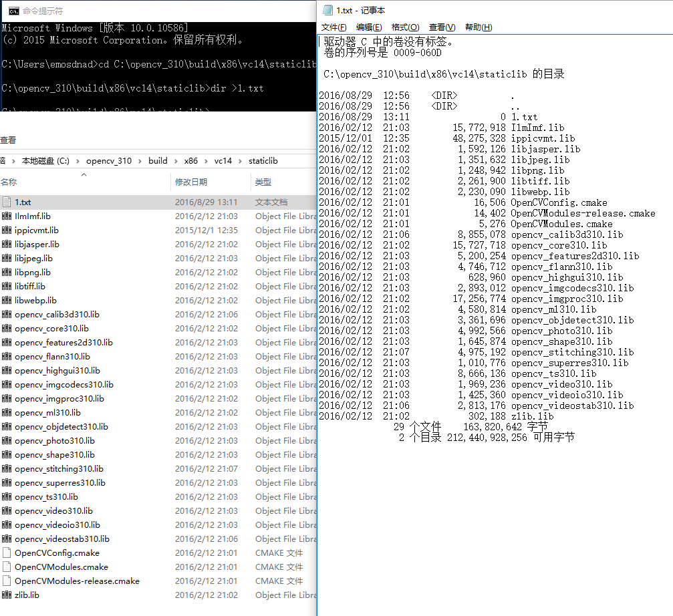Navigate to build folder in breadcrumb
The width and height of the screenshot is (673, 616).
(158, 161)
